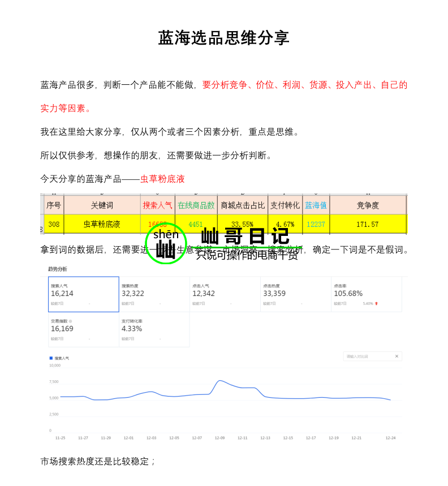Click the 2,500 y-axis label
Screen dimensions: 448x486
pos(54,414)
